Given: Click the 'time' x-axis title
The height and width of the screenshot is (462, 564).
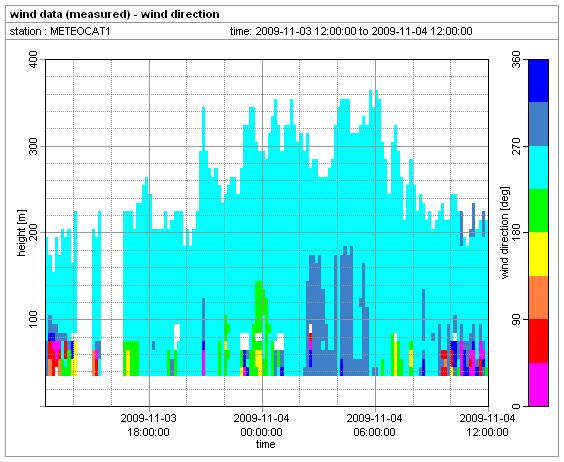Looking at the screenshot, I should (x=265, y=445).
